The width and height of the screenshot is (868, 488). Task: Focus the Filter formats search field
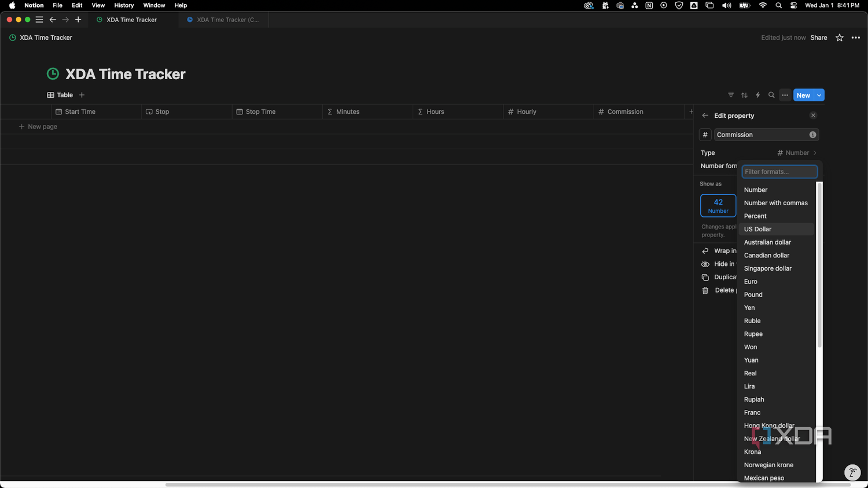point(779,172)
